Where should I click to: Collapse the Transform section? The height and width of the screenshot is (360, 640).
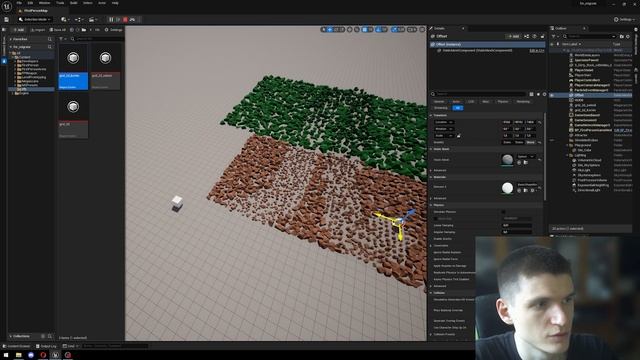point(431,116)
